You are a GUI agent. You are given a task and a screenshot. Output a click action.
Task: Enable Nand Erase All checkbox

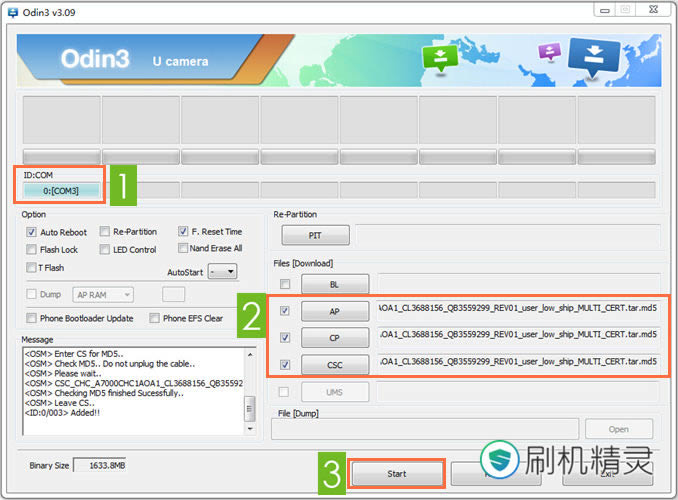point(183,248)
